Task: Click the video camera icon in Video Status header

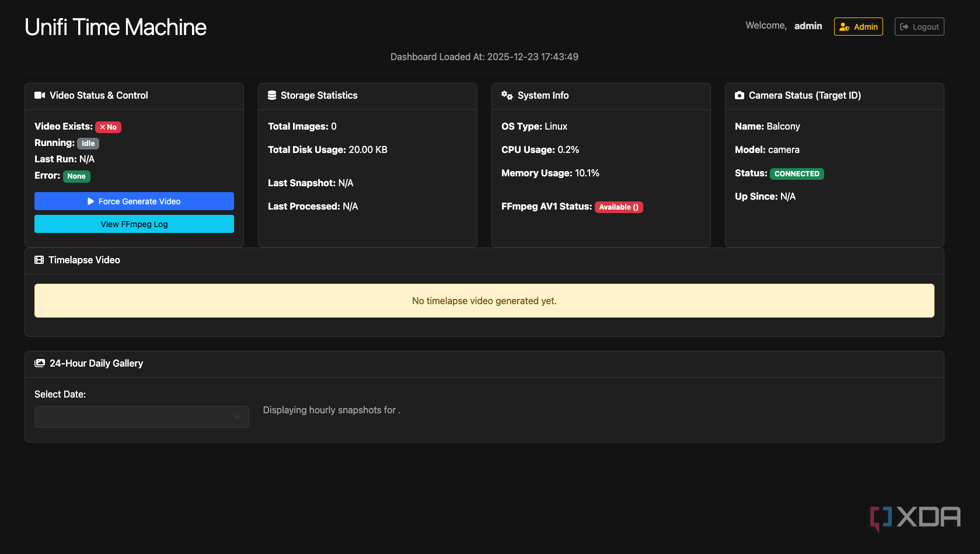Action: (40, 95)
